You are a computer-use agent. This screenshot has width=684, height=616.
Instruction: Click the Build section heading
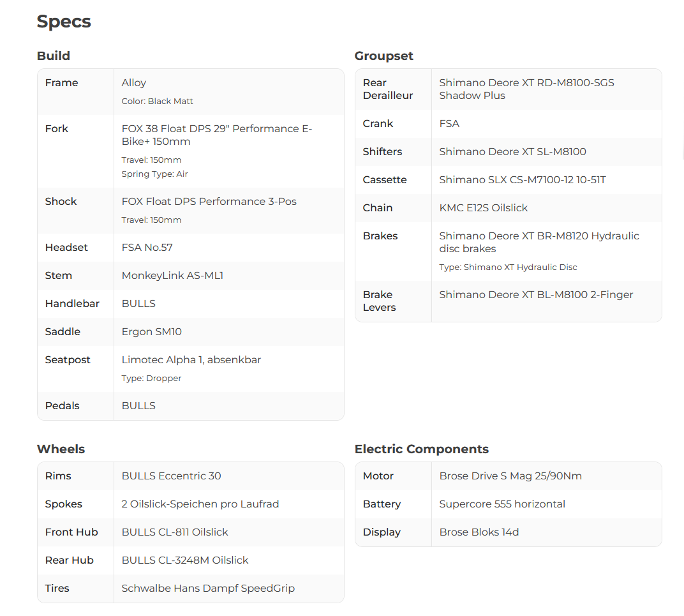[x=54, y=56]
